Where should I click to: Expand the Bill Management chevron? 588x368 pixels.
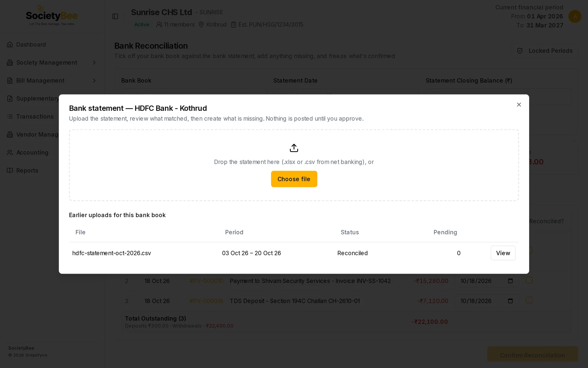point(94,81)
